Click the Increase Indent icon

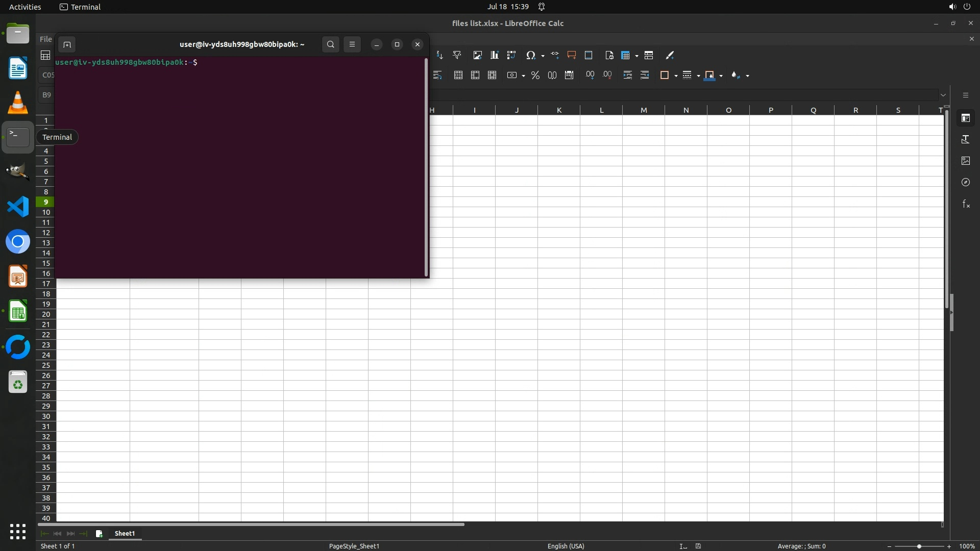coord(628,76)
